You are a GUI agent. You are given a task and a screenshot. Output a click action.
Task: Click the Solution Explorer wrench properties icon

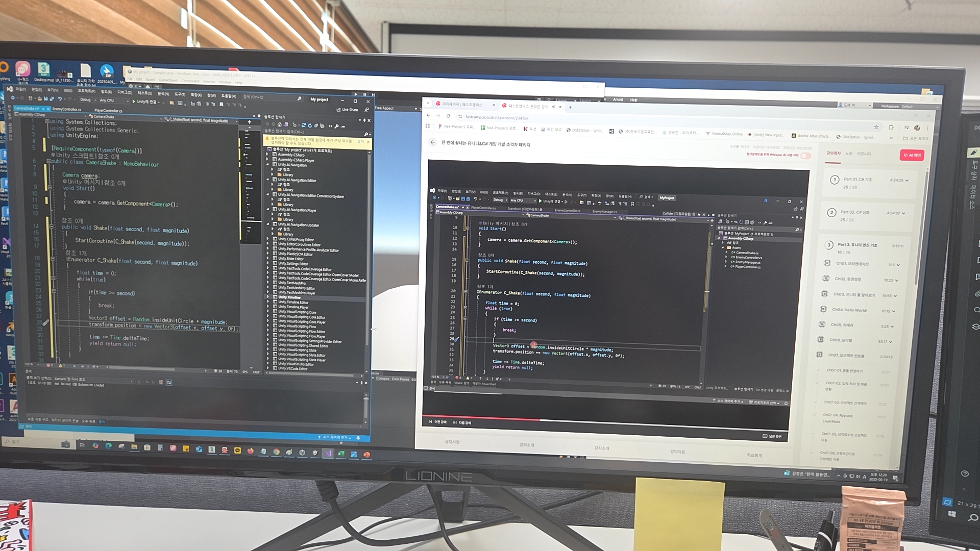tap(336, 126)
